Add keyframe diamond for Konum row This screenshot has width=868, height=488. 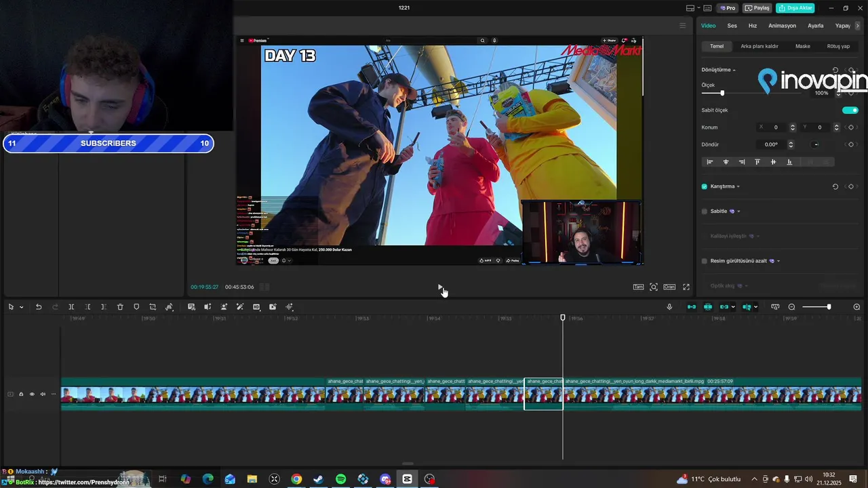click(x=851, y=127)
